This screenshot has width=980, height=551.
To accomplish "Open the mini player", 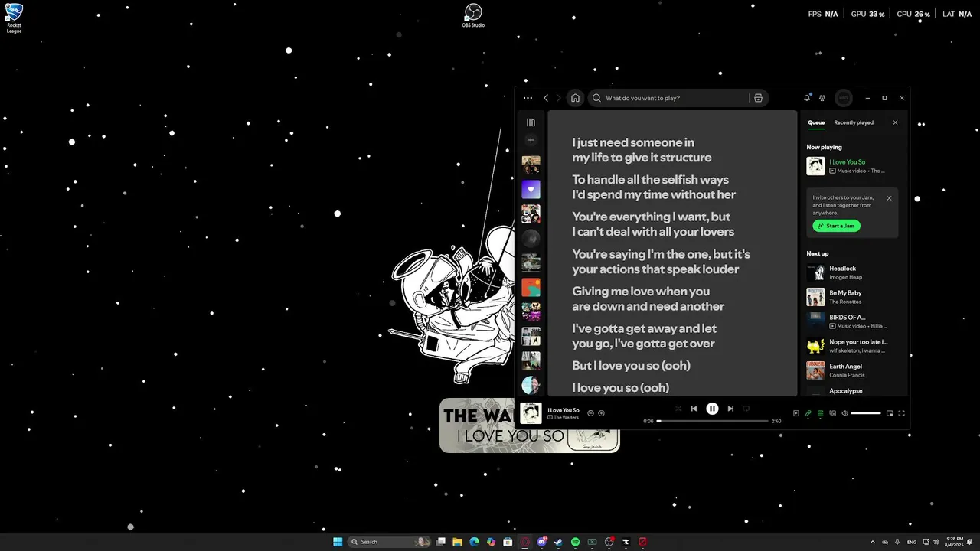I will coord(890,413).
